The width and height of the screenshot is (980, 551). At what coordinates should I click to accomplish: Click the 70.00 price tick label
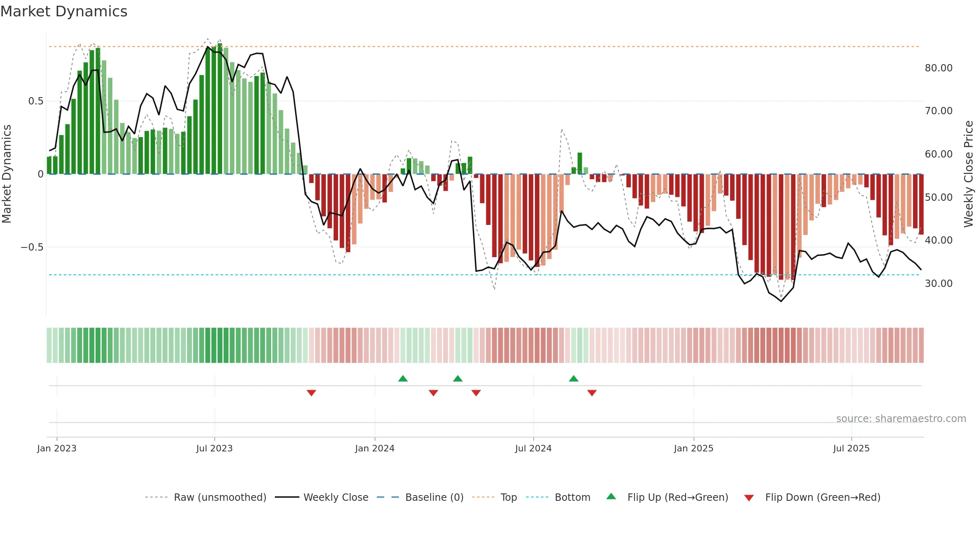[x=939, y=111]
